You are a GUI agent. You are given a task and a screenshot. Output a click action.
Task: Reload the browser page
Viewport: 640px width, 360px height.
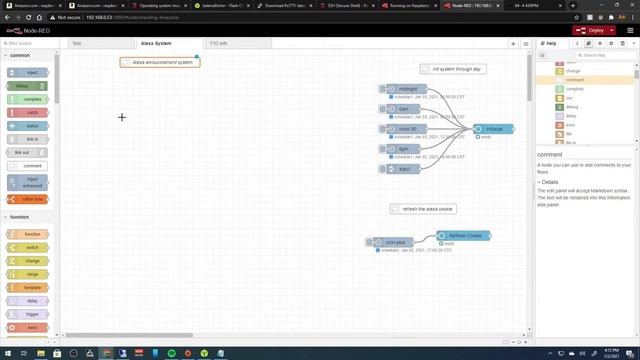[x=29, y=18]
